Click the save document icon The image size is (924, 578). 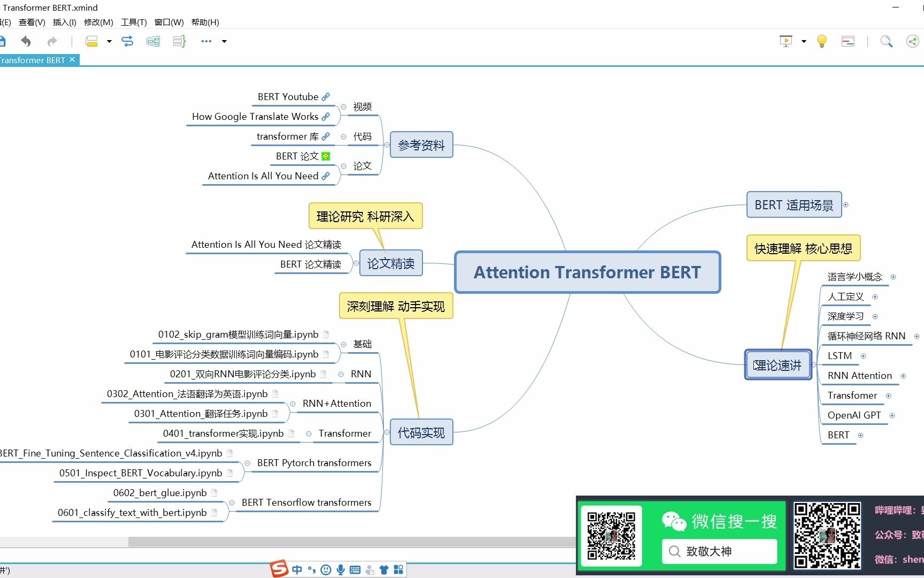click(2, 41)
